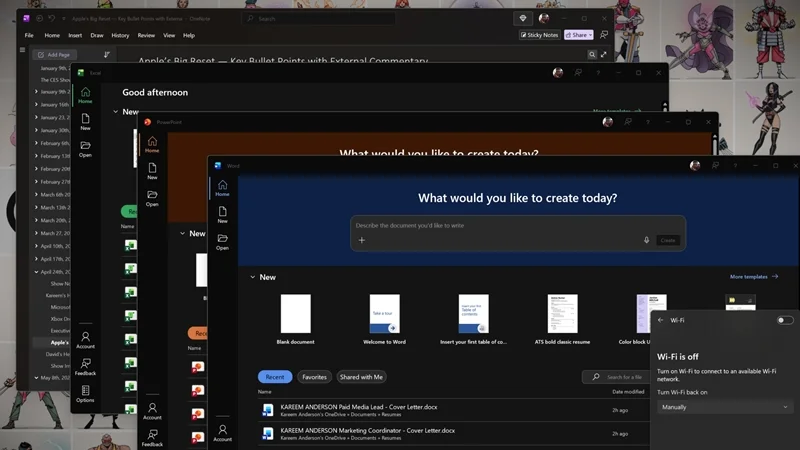
Task: Click Create button in Word prompt
Action: 668,240
